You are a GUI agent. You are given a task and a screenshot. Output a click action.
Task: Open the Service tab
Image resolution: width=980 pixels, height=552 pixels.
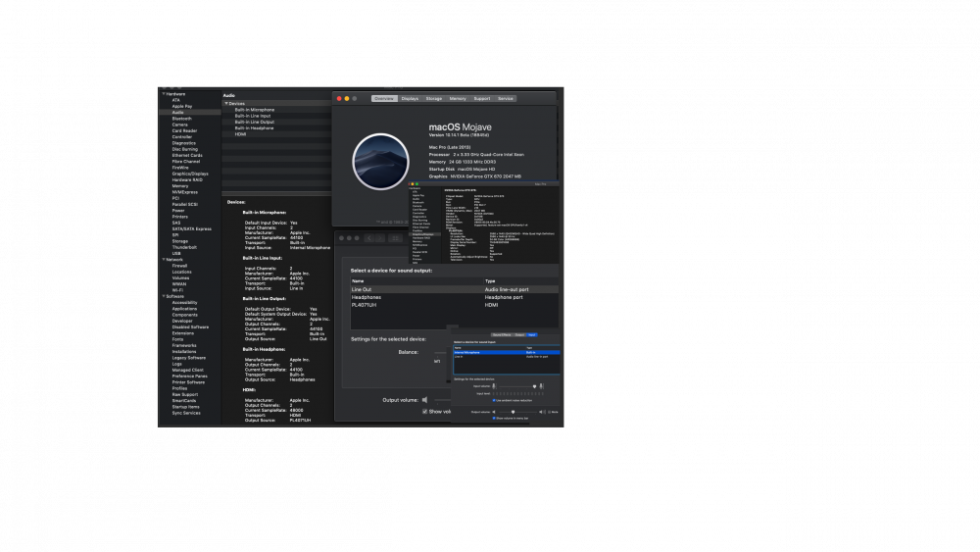(506, 99)
